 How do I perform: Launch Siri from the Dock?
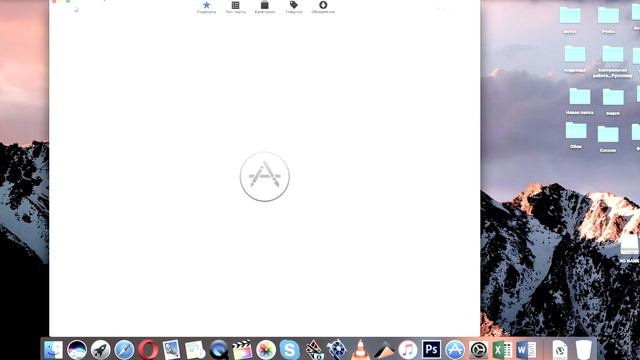pos(77,350)
